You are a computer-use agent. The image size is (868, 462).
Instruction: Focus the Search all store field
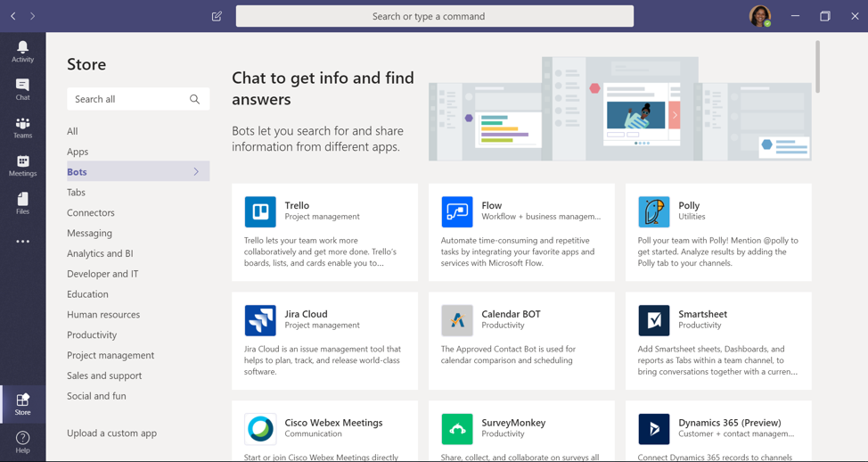(x=138, y=99)
